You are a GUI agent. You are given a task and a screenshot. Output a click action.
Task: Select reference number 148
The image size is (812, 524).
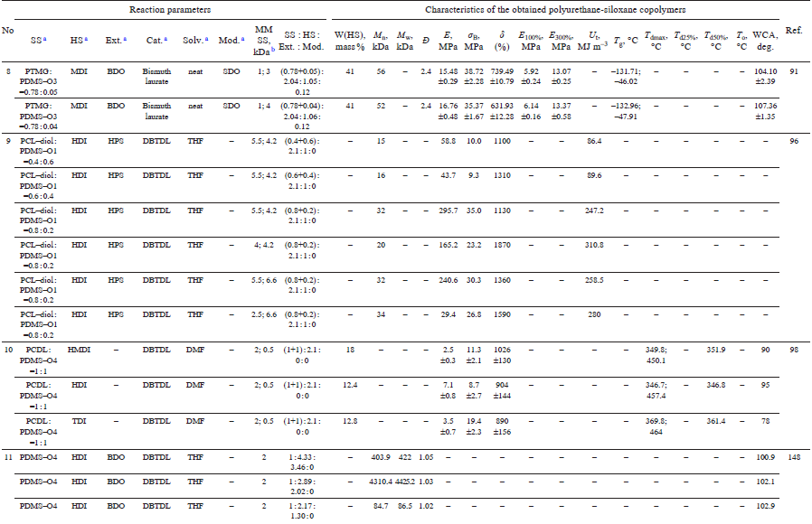tap(793, 457)
